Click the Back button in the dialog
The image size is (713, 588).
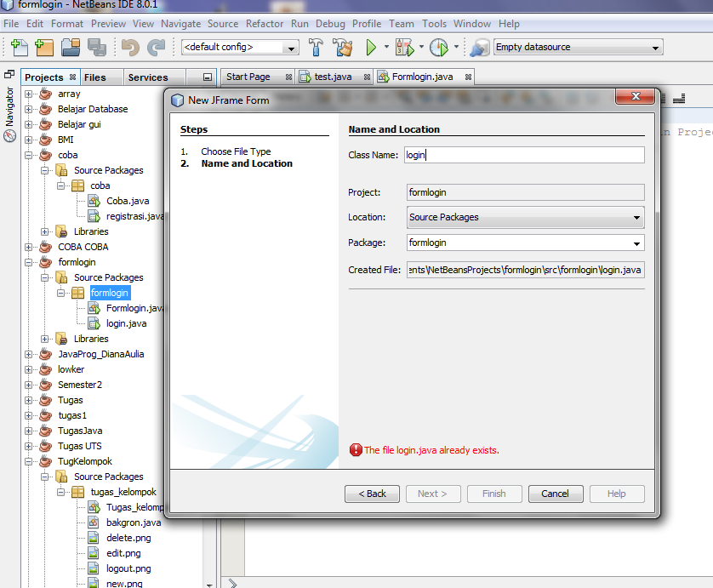tap(372, 494)
